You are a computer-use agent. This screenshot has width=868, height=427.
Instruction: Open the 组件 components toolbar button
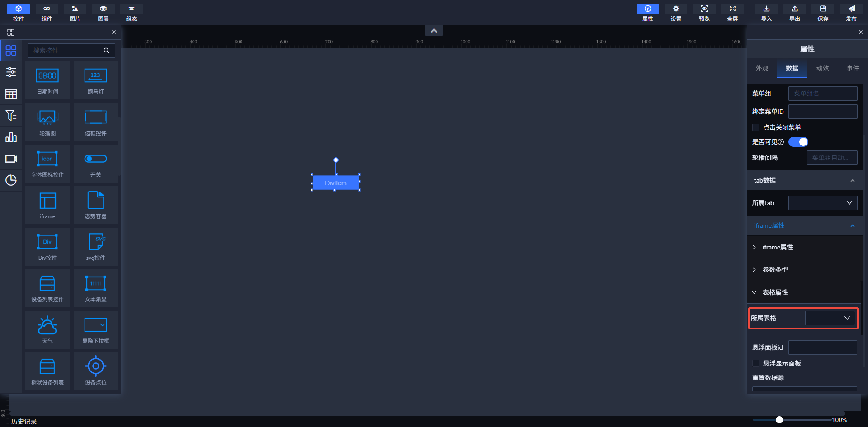[x=47, y=13]
